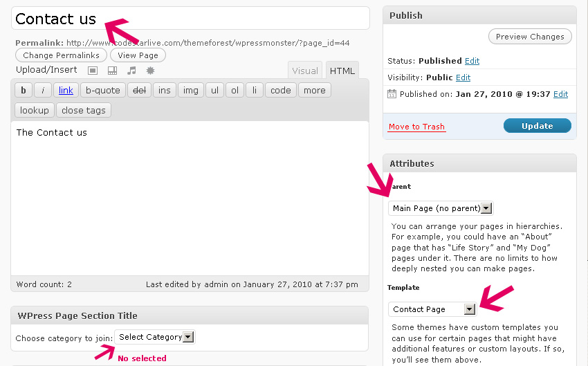Switch to the Visual editor tab

pyautogui.click(x=305, y=71)
